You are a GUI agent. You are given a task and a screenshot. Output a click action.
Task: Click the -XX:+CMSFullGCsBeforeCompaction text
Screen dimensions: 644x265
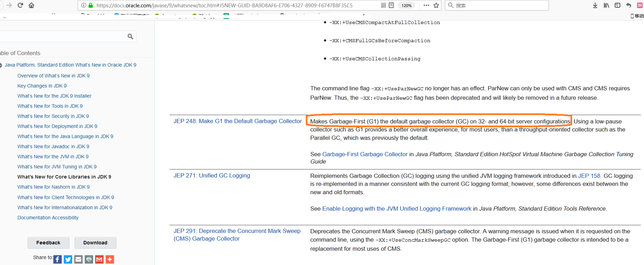click(380, 40)
